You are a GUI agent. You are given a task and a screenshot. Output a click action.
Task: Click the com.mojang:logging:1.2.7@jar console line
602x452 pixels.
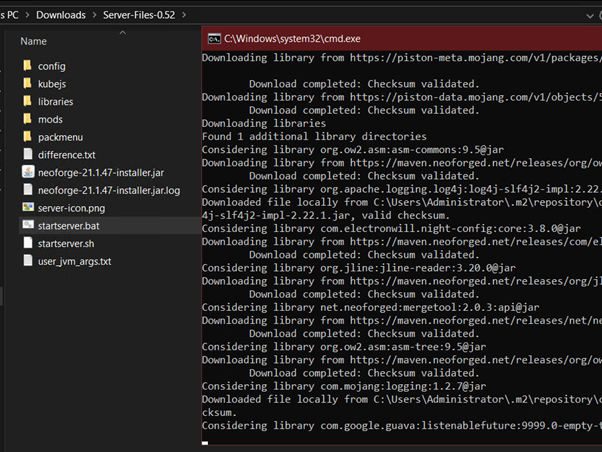tap(344, 386)
